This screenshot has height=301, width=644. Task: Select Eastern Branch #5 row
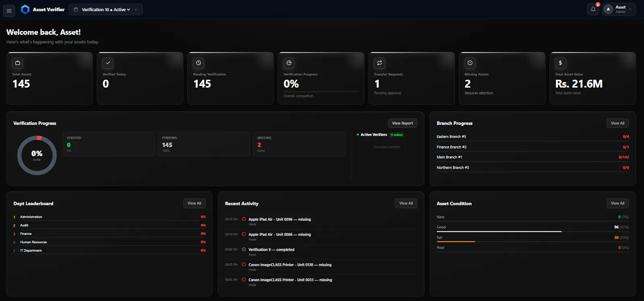[533, 137]
